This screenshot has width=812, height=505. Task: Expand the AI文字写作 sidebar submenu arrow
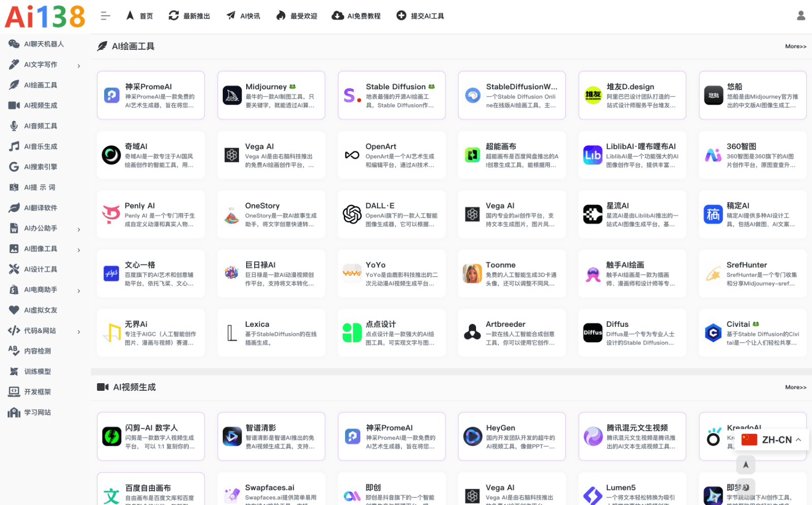[79, 66]
